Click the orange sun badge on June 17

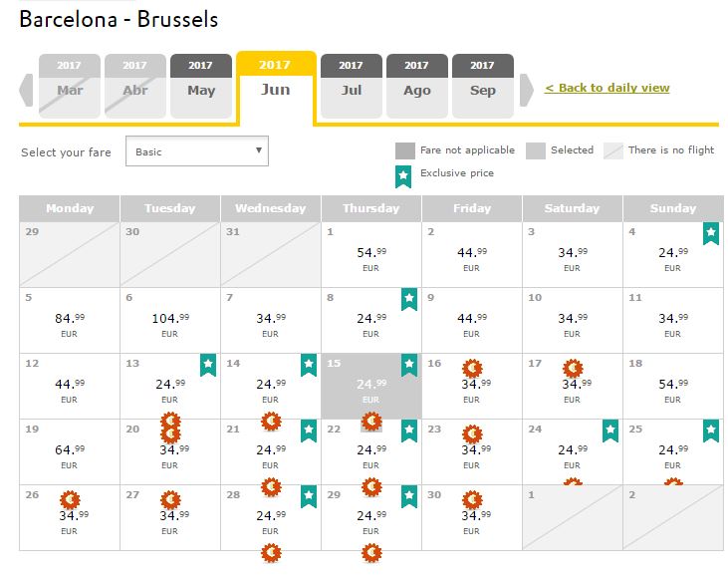pyautogui.click(x=573, y=369)
